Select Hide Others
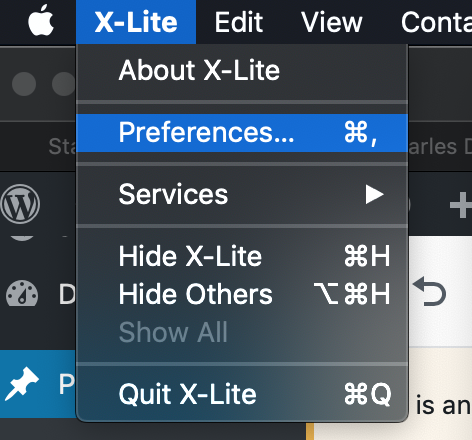Viewport: 472px width, 440px height. [242, 294]
